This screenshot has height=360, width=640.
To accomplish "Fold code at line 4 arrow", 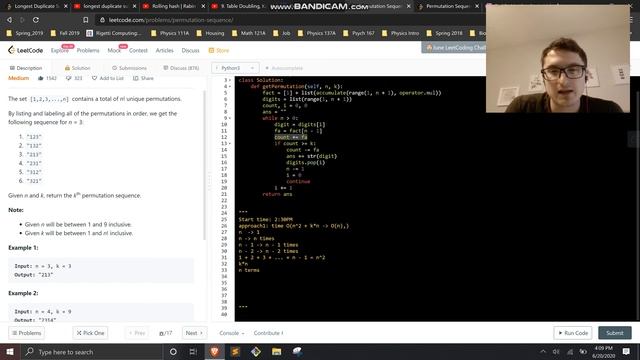I will coord(230,86).
